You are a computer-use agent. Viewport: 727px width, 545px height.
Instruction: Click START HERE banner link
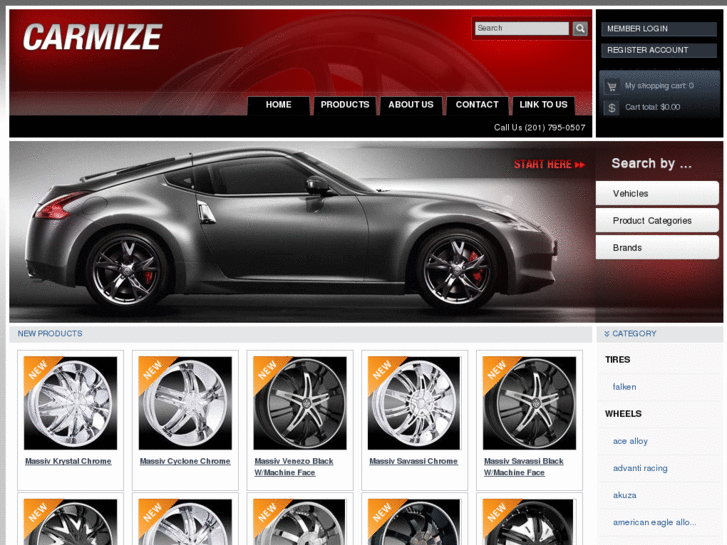549,165
